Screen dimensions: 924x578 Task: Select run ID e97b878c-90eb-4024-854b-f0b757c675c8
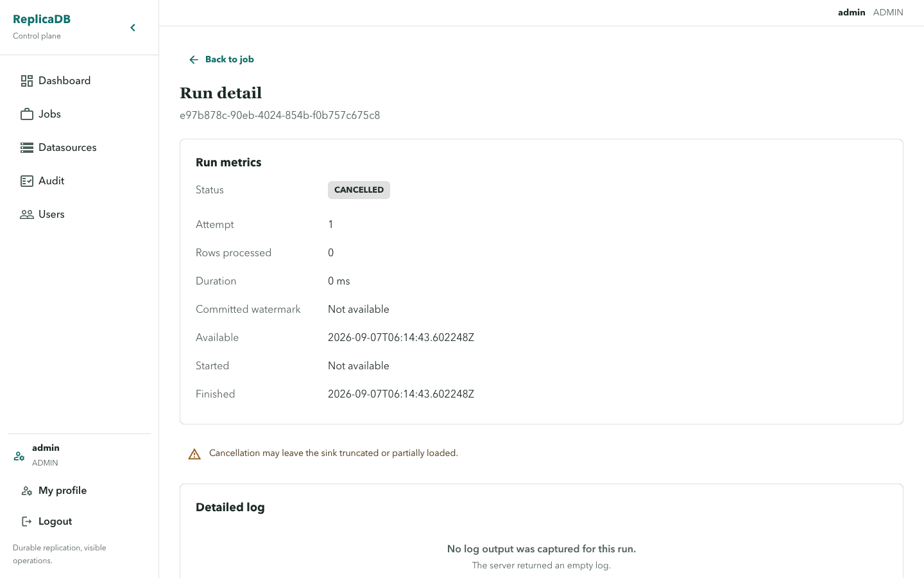tap(280, 116)
